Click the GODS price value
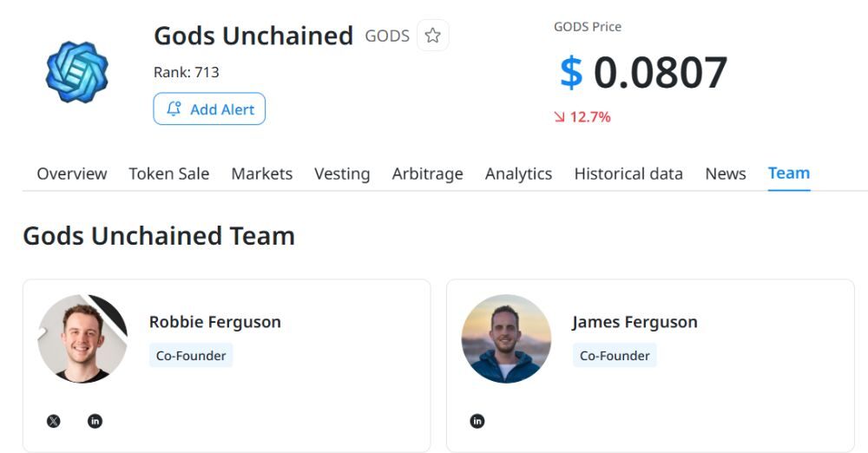The height and width of the screenshot is (453, 868). [643, 72]
